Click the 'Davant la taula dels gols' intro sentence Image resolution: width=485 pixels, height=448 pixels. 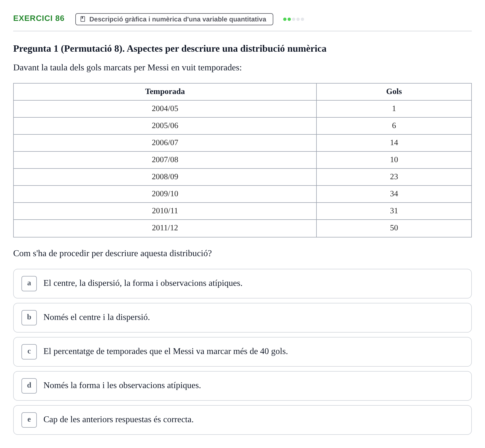128,68
